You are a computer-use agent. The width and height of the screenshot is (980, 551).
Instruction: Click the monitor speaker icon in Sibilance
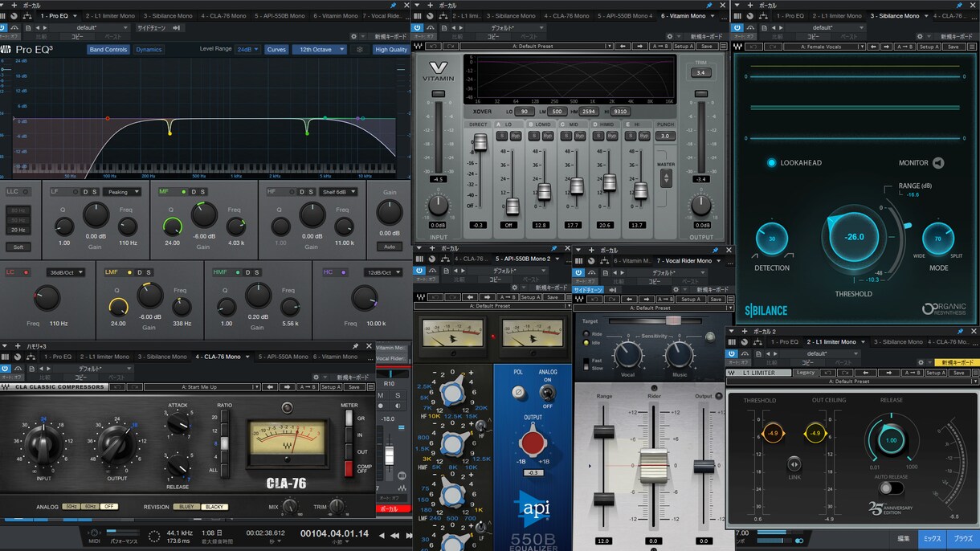tap(937, 162)
